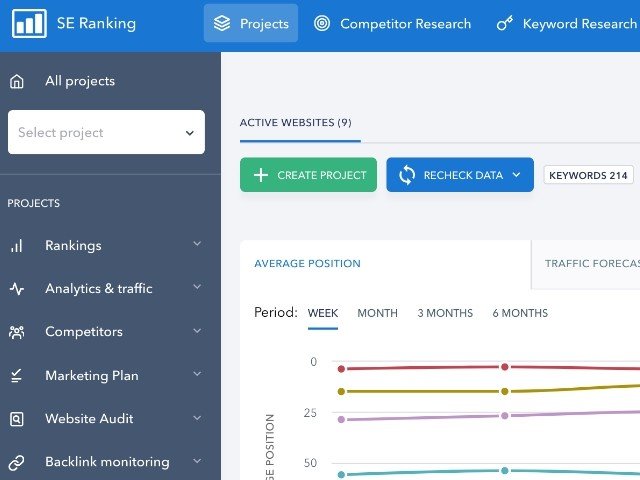Click the Competitors people icon

click(17, 332)
